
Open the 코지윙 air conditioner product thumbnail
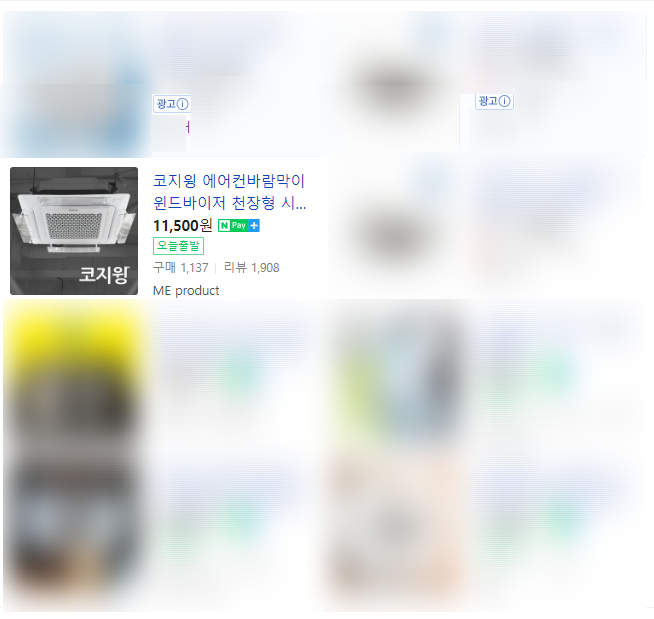[74, 231]
